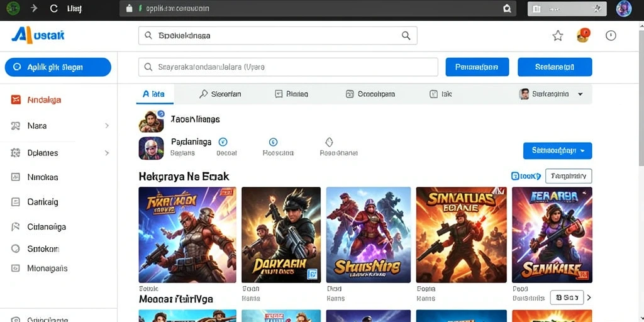Image resolution: width=644 pixels, height=322 pixels.
Task: Switch to the Concchpam tab
Action: click(370, 94)
